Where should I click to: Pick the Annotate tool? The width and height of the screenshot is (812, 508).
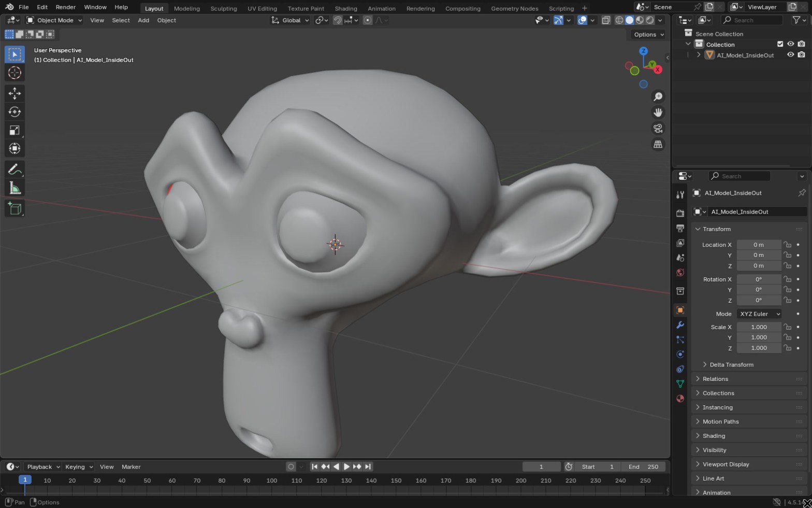15,170
